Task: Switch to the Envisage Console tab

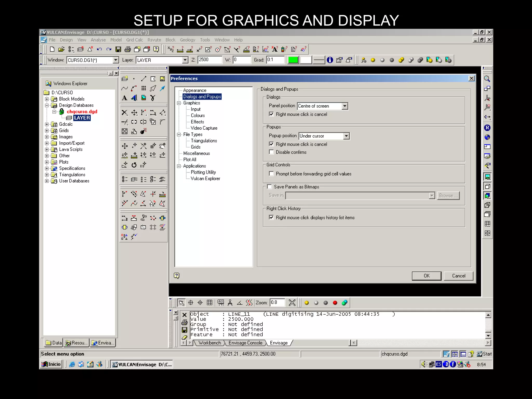Action: 245,343
